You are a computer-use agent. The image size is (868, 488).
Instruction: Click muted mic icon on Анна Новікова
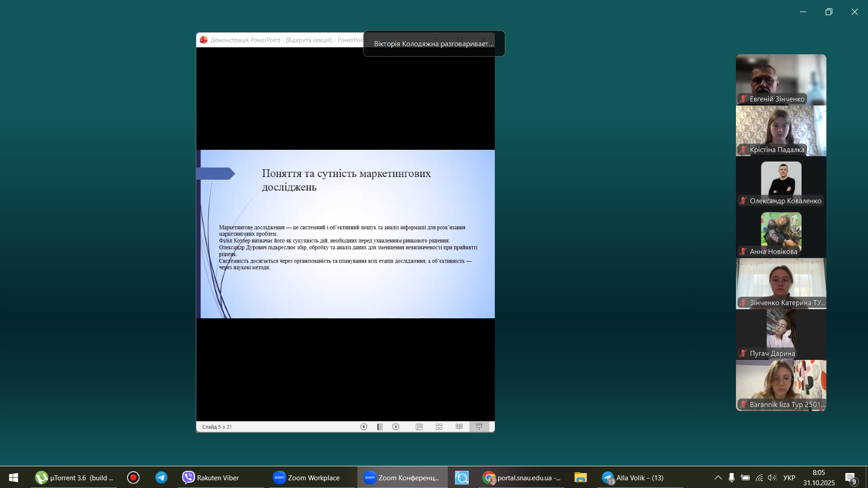point(743,252)
